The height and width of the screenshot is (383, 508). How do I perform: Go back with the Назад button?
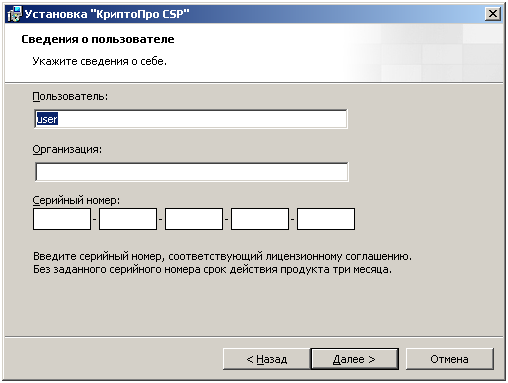tap(267, 359)
